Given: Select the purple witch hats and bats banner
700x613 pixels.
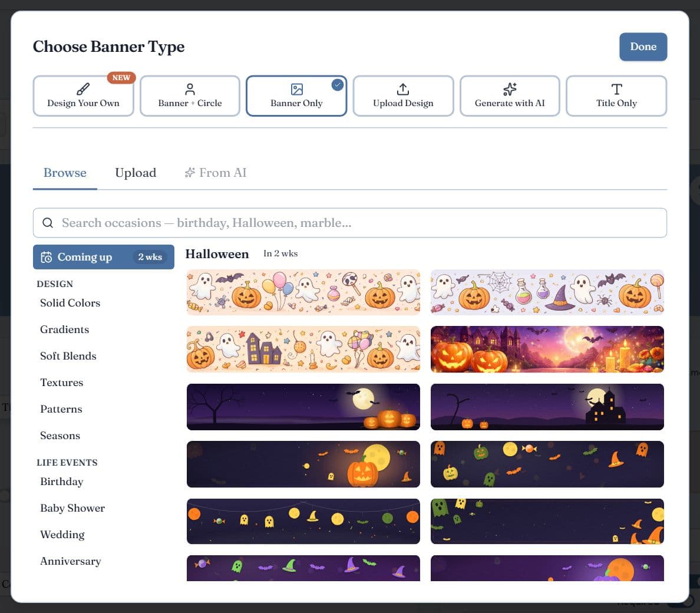Looking at the screenshot, I should [303, 568].
